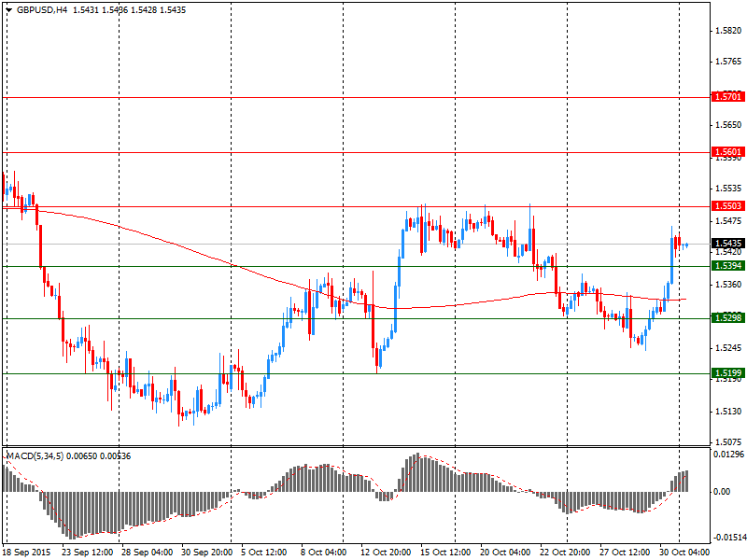
Task: Click the 1.5075 price scale label
Action: coord(729,442)
